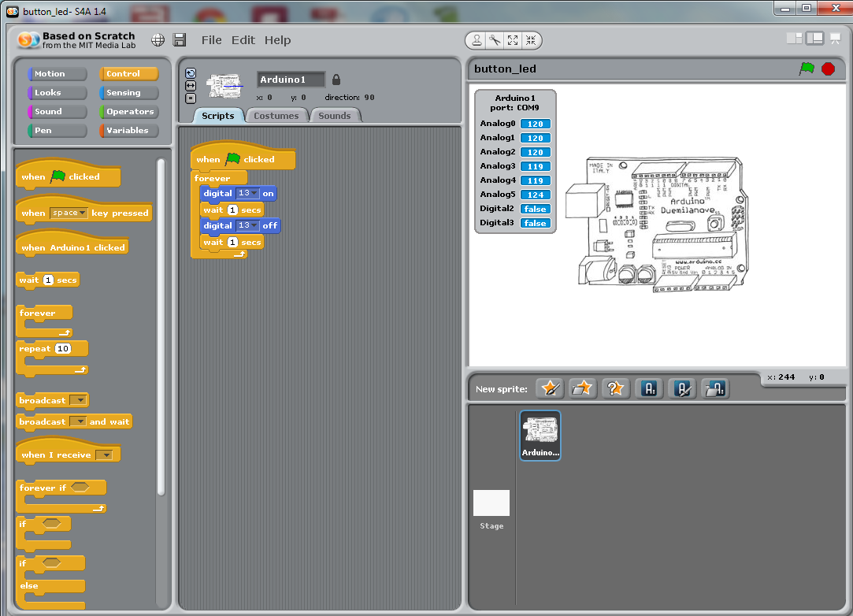Start the script with the green flag
Screen dimensions: 853x616
[807, 69]
